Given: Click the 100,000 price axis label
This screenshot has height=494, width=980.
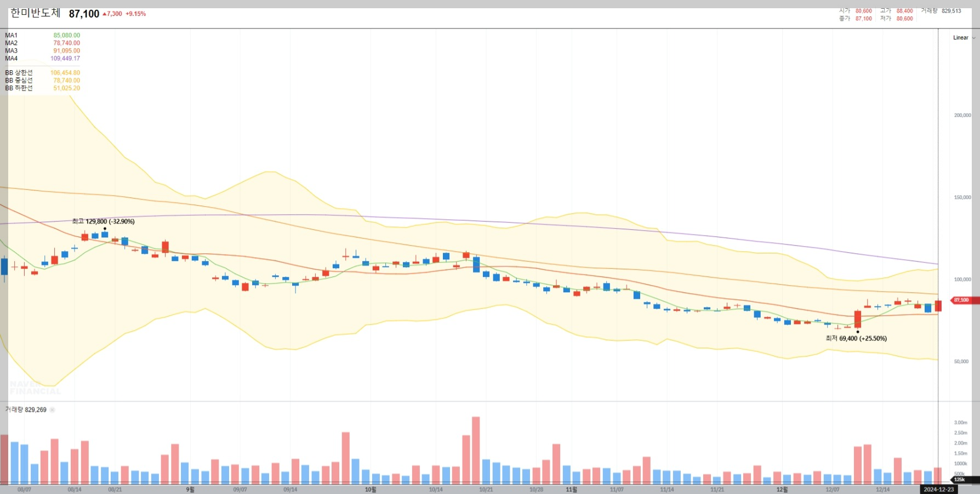Looking at the screenshot, I should pyautogui.click(x=962, y=280).
